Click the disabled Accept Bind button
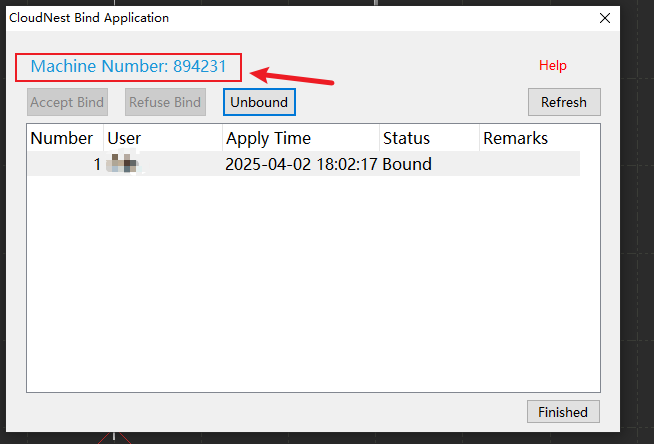Viewport: 654px width, 444px height. (x=67, y=102)
